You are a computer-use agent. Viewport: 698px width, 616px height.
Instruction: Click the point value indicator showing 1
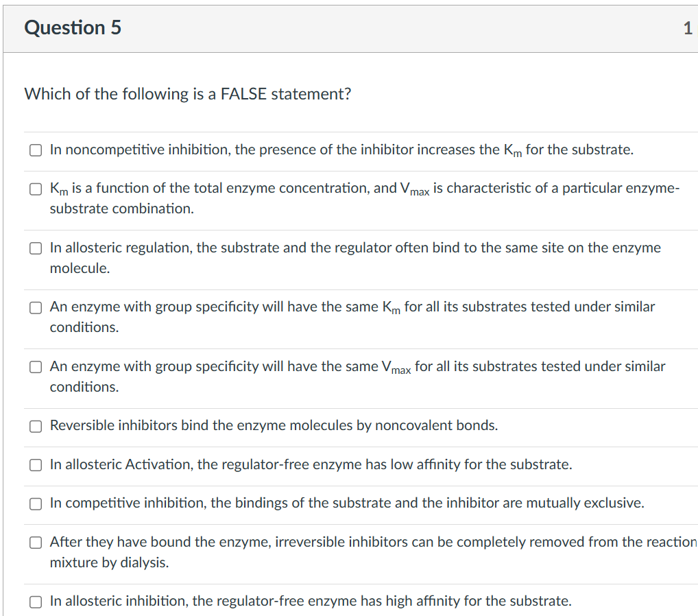tap(688, 28)
